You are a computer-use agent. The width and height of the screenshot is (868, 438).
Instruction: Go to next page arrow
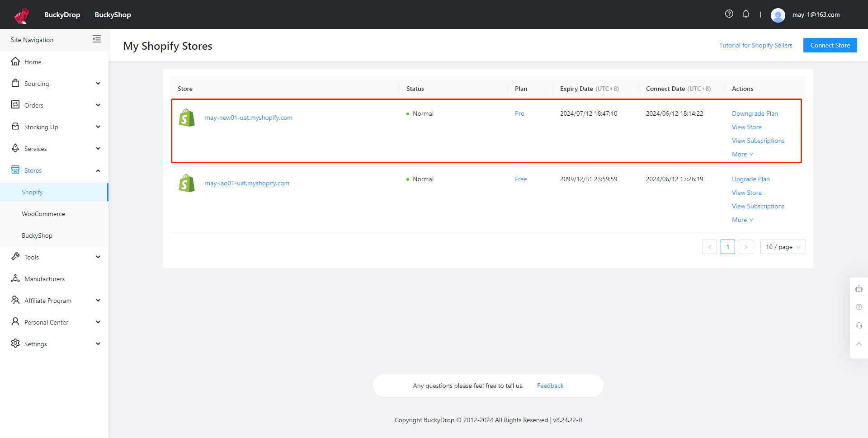click(746, 247)
